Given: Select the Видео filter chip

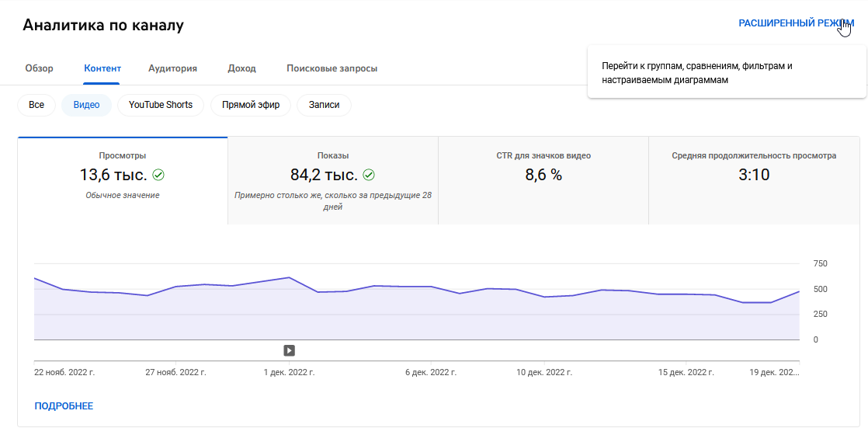Looking at the screenshot, I should 86,105.
